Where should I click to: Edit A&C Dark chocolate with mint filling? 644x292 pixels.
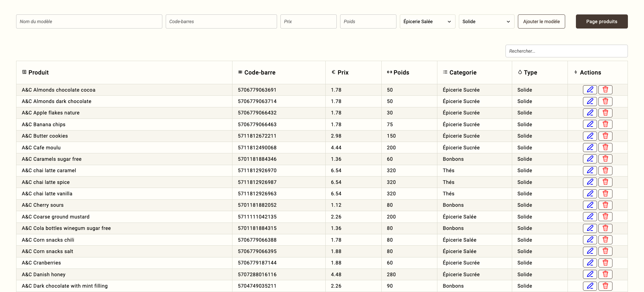590,286
